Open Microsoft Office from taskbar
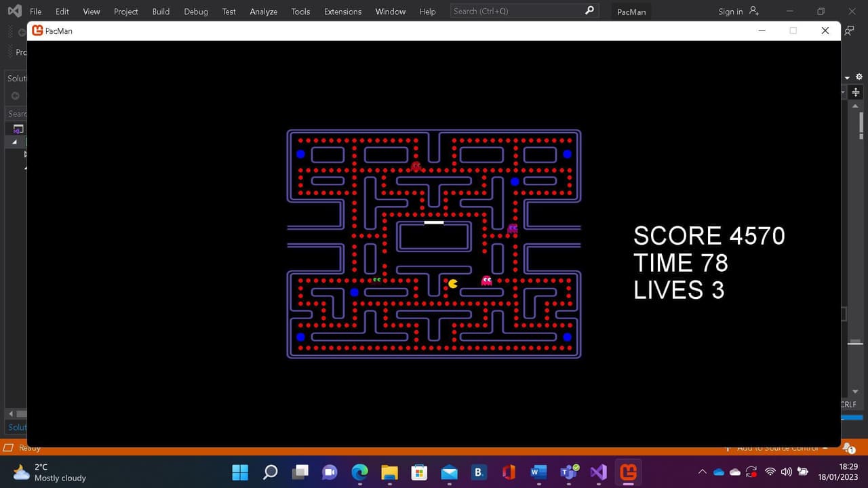Viewport: 868px width, 488px height. 509,472
